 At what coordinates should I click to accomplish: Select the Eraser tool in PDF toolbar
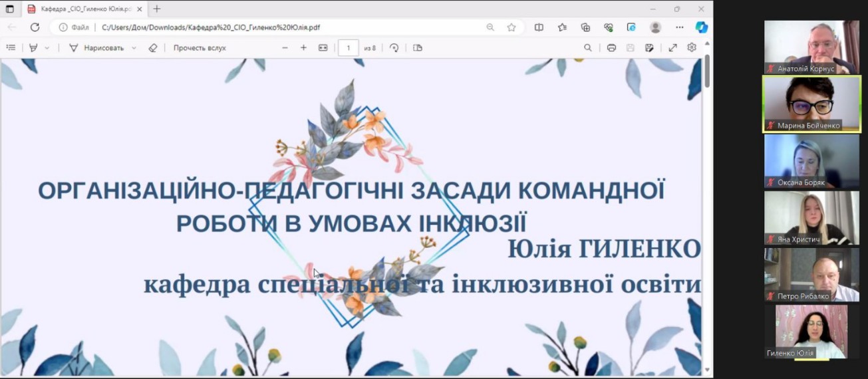point(153,48)
